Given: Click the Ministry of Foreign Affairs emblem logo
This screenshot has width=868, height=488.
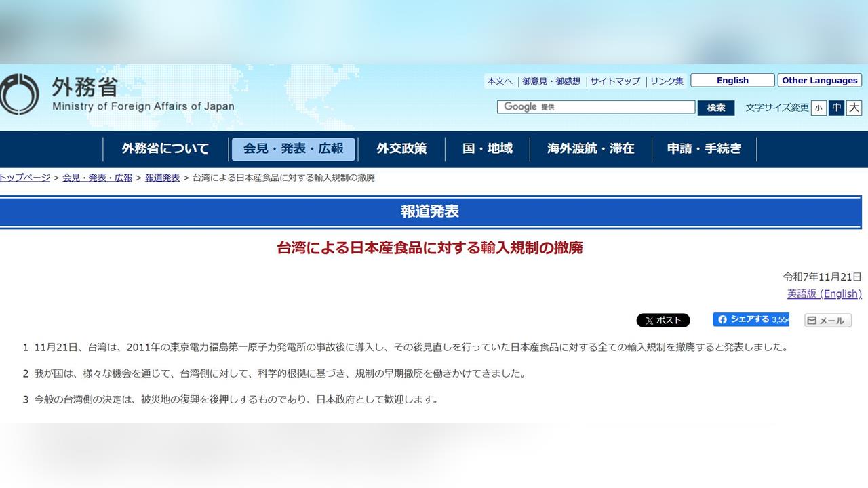Looking at the screenshot, I should click(x=18, y=91).
